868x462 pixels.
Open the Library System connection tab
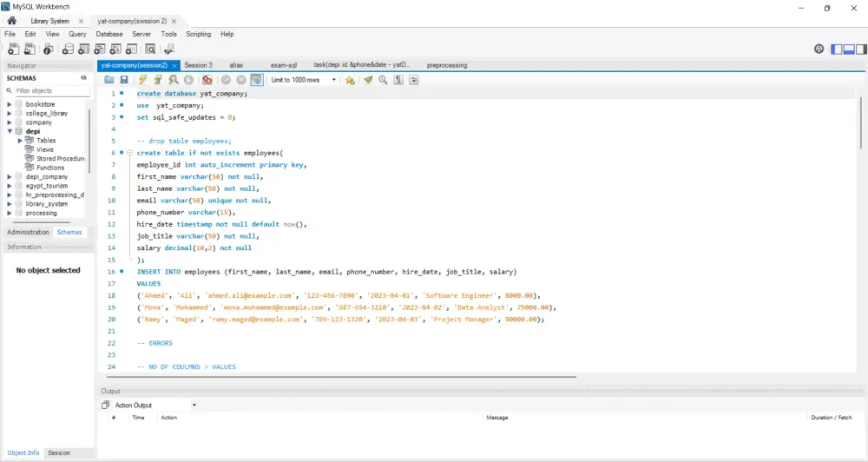49,21
